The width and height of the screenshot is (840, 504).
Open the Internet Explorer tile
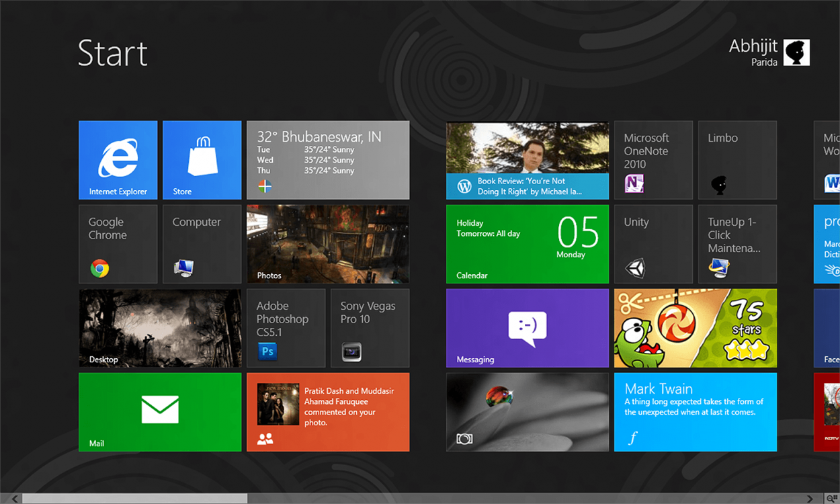118,160
